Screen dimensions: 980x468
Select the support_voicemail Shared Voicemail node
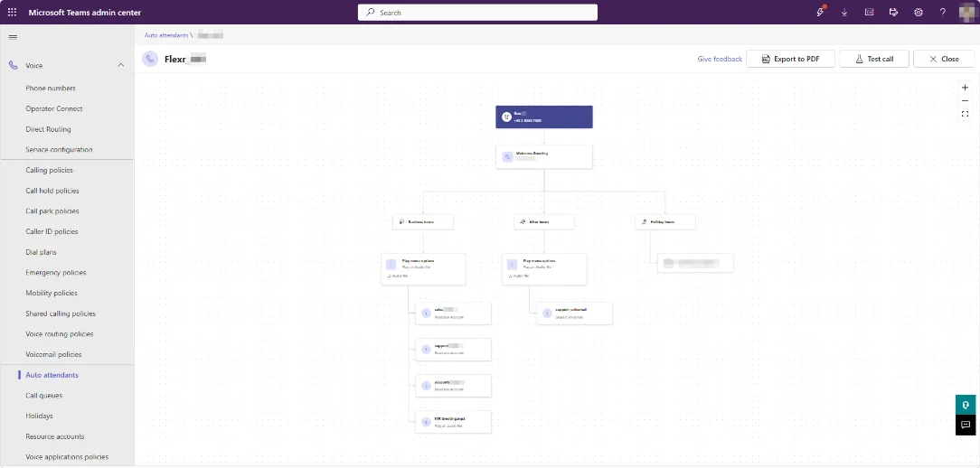click(574, 313)
